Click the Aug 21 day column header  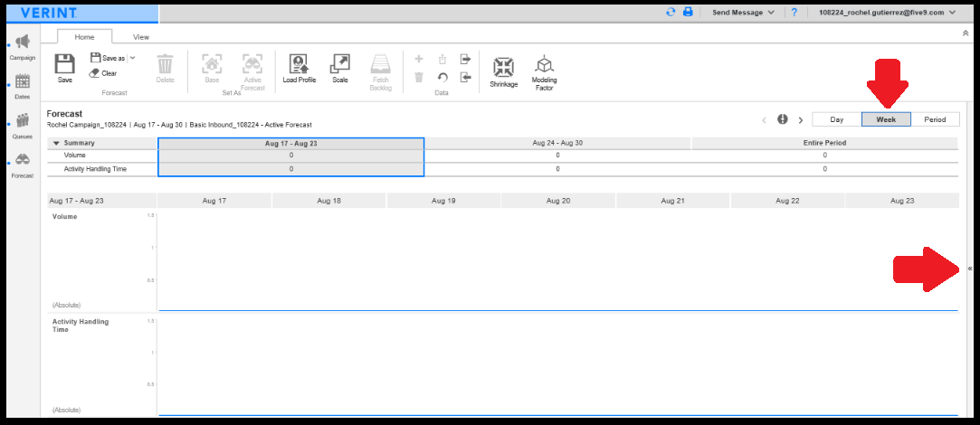point(672,201)
